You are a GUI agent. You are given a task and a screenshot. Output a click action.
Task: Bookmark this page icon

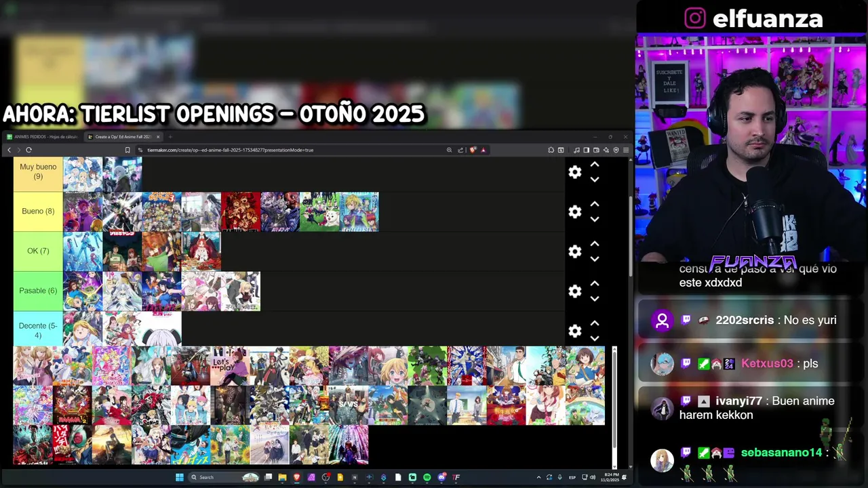click(127, 150)
